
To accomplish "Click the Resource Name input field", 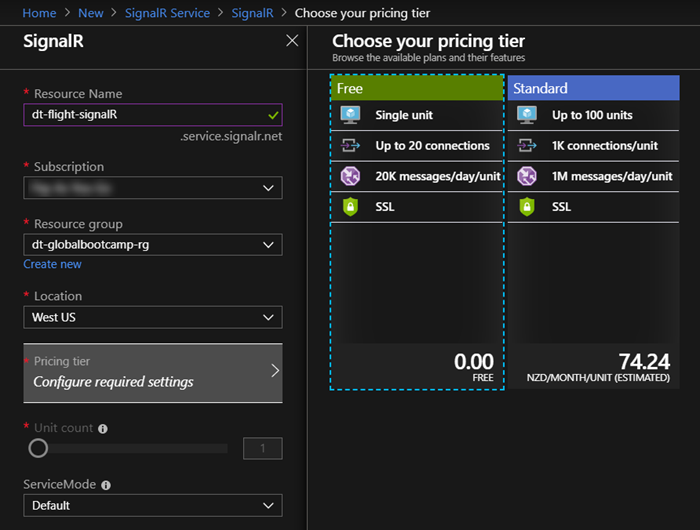I will point(153,115).
